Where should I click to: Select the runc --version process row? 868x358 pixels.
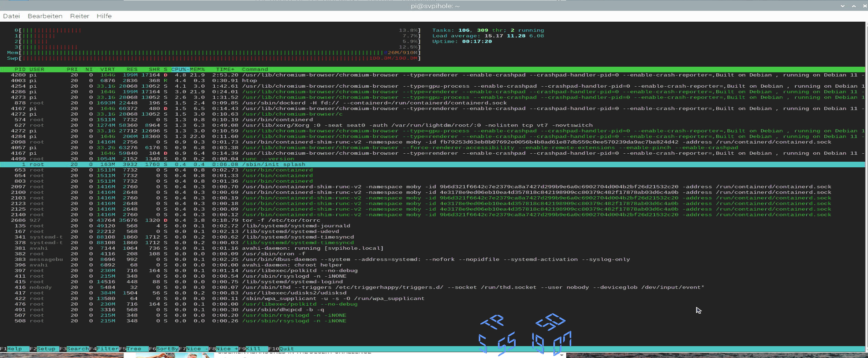pyautogui.click(x=432, y=159)
